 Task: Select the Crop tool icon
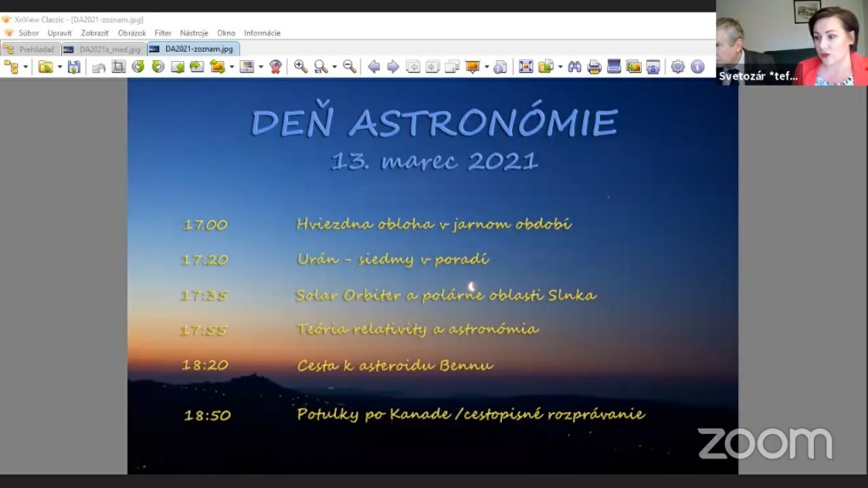[x=118, y=67]
